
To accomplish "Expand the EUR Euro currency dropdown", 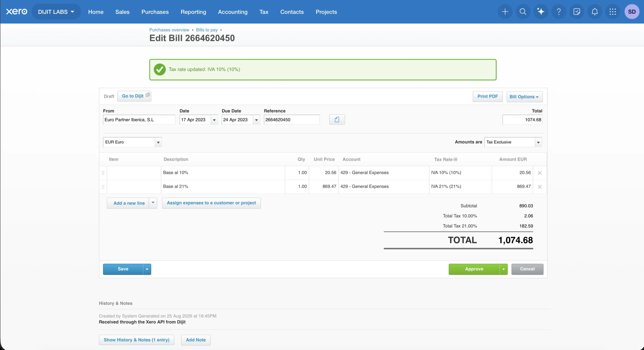I will click(x=158, y=142).
